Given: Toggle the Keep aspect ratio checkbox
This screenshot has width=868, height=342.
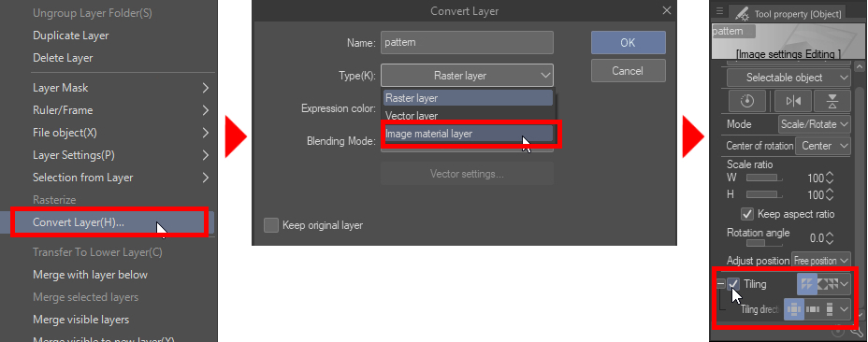Looking at the screenshot, I should coord(747,214).
